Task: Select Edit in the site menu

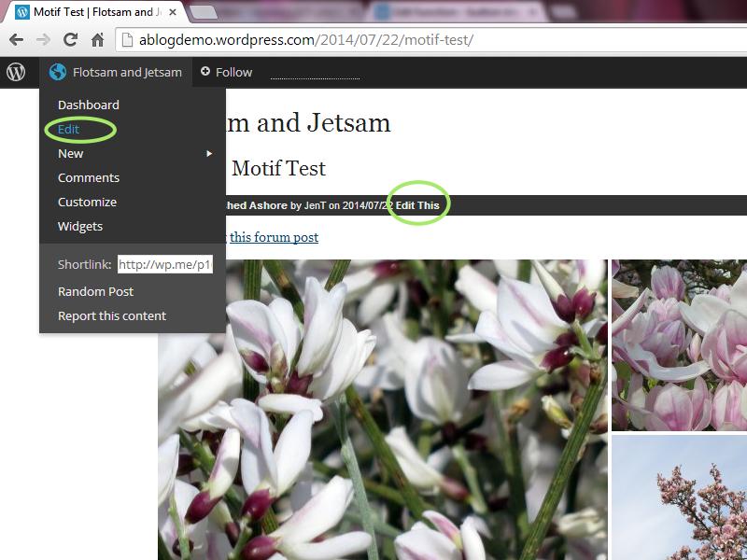Action: pyautogui.click(x=68, y=129)
